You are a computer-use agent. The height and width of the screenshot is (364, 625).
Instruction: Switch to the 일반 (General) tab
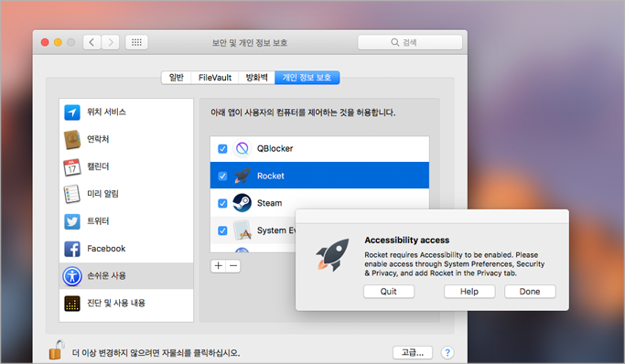(177, 78)
